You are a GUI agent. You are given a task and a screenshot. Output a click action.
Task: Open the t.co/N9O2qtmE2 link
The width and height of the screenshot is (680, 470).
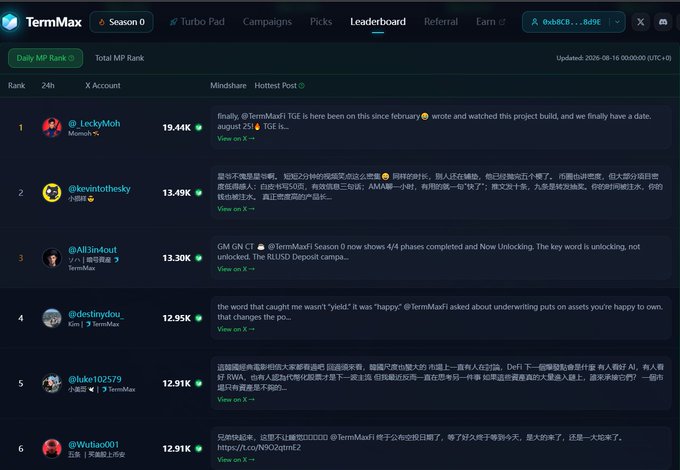[259, 448]
